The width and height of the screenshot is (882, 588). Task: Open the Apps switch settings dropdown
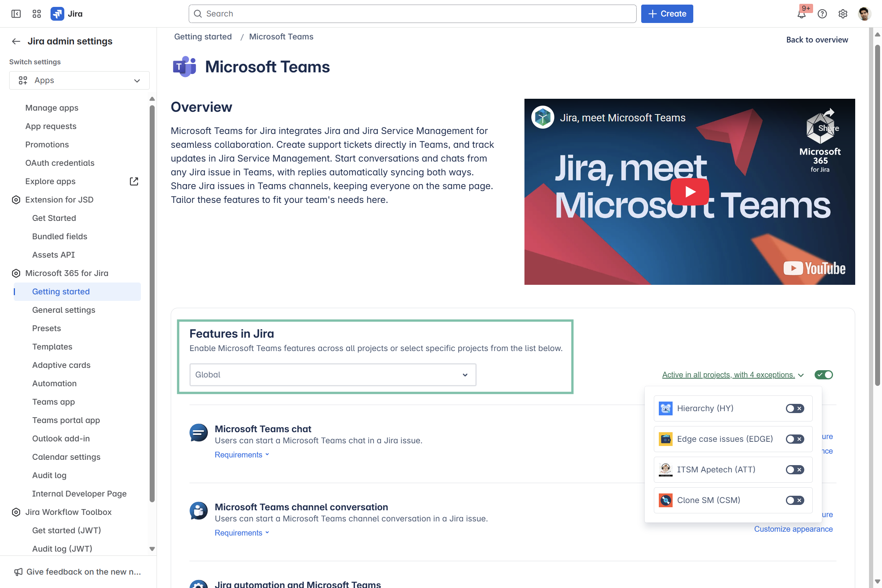click(79, 80)
